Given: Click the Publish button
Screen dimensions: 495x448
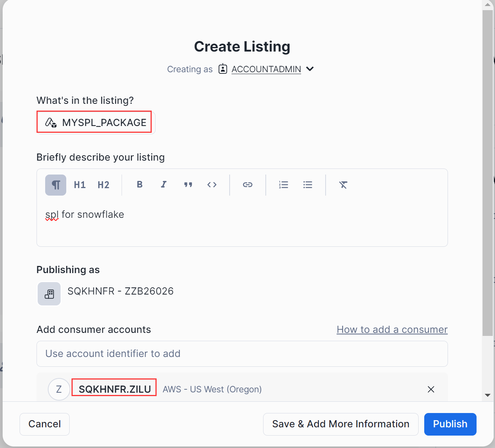Looking at the screenshot, I should point(450,424).
